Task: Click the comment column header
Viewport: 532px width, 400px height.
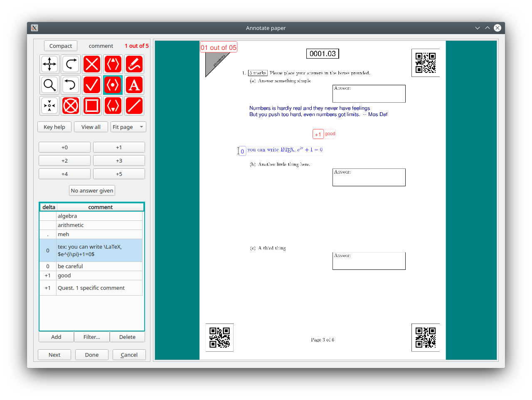Action: click(100, 207)
